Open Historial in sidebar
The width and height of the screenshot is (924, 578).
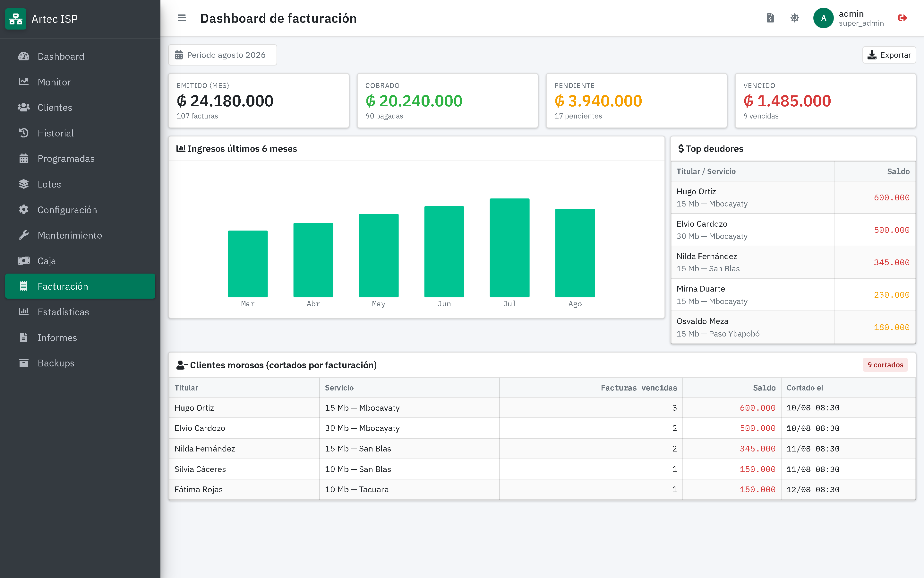[80, 133]
